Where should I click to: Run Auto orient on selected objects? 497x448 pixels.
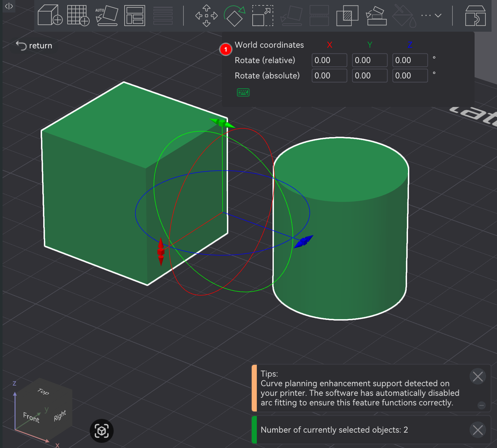[x=107, y=15]
